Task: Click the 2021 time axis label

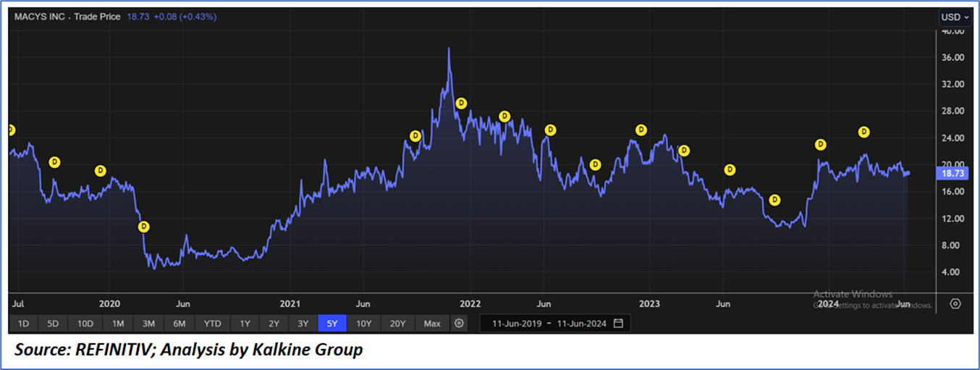Action: (290, 304)
